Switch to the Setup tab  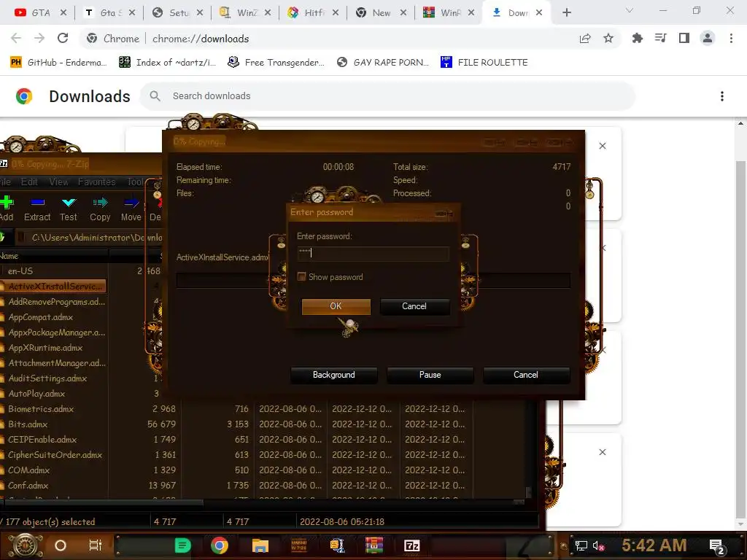click(x=177, y=13)
